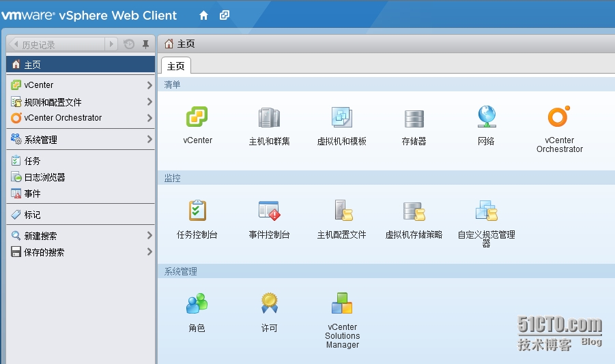Open 新建搜索 in the sidebar
Screen dimensions: 615x364
click(x=81, y=235)
